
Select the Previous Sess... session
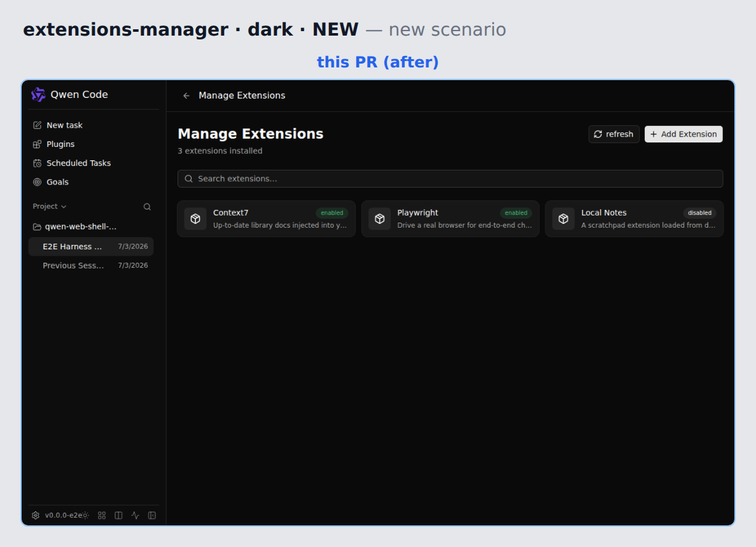[x=90, y=265]
